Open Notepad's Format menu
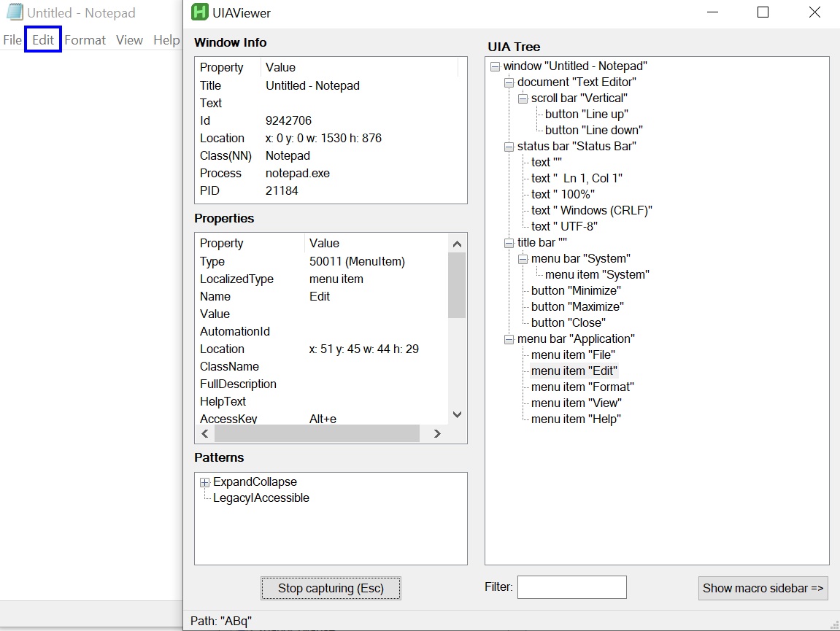The width and height of the screenshot is (840, 631). tap(85, 39)
